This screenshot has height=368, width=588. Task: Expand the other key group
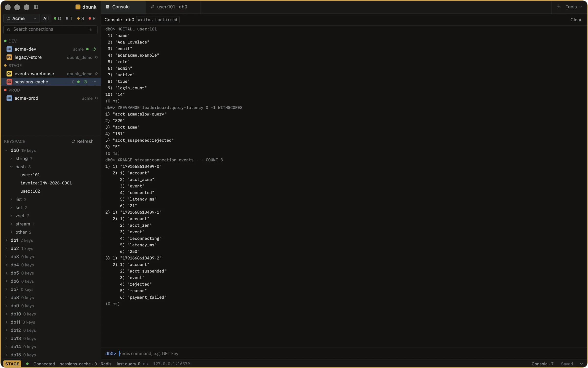11,232
